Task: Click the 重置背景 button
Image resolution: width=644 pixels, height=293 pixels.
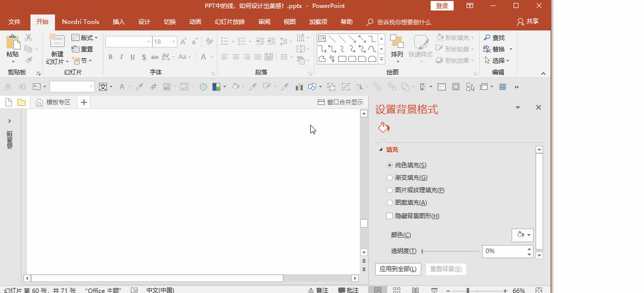Action: (x=445, y=269)
